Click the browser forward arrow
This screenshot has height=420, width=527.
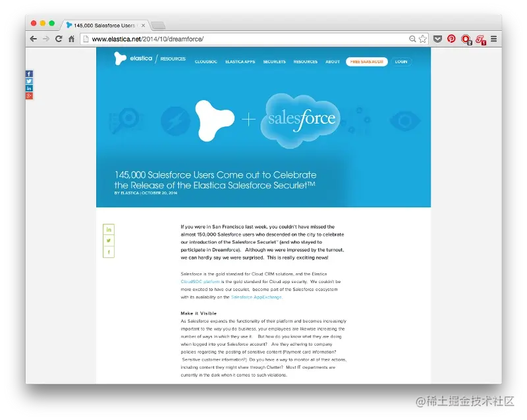[x=46, y=39]
